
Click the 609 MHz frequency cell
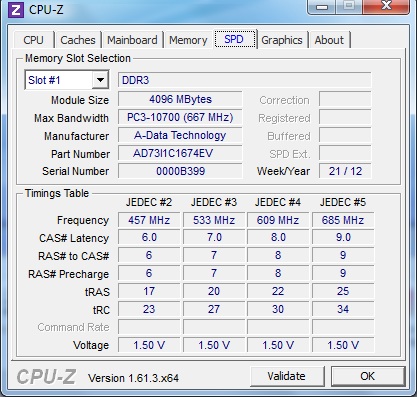coord(278,220)
